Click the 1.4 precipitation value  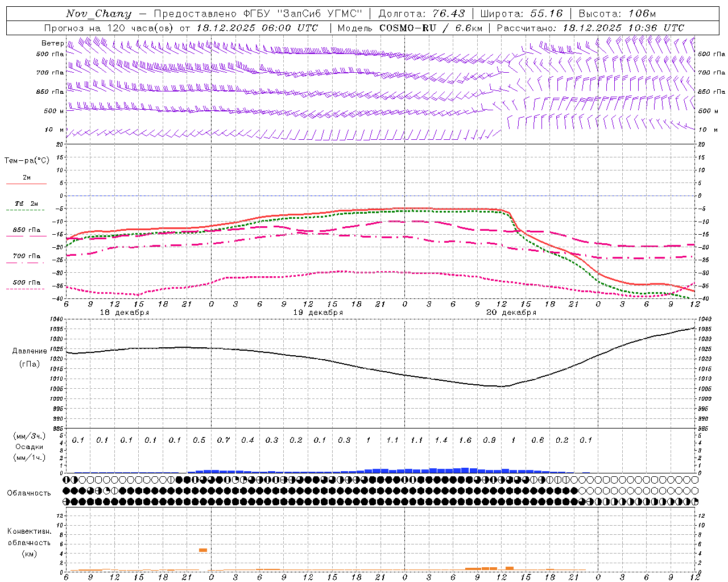(441, 440)
